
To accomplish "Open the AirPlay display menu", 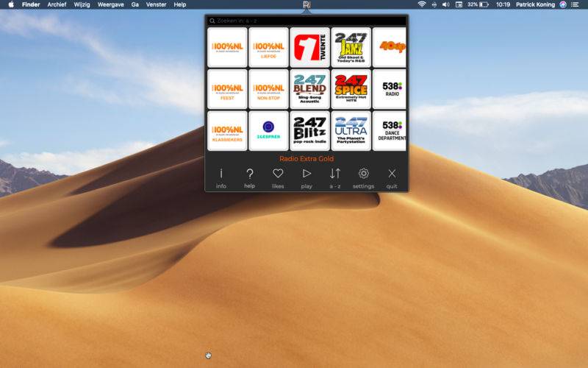I will click(459, 4).
